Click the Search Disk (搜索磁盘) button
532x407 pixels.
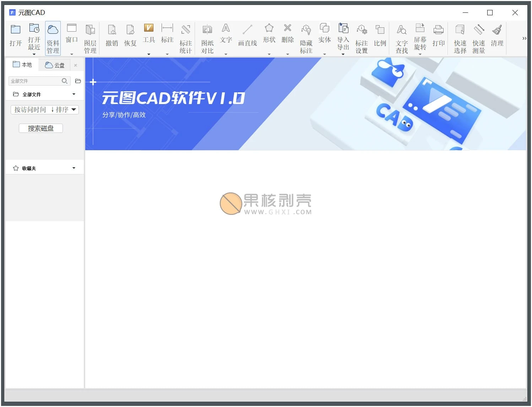tap(41, 129)
